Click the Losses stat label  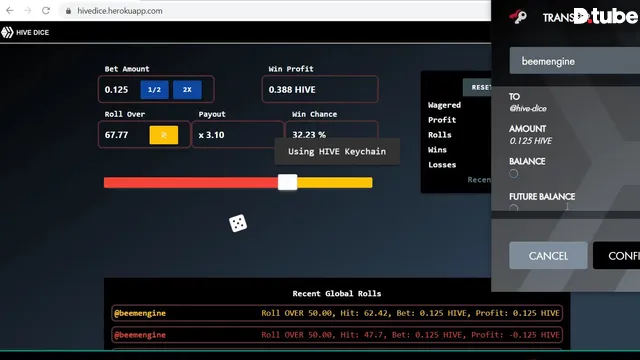pyautogui.click(x=442, y=165)
